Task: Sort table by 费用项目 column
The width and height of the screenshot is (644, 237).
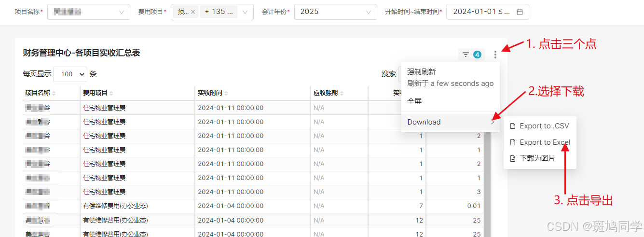Action: click(x=111, y=93)
